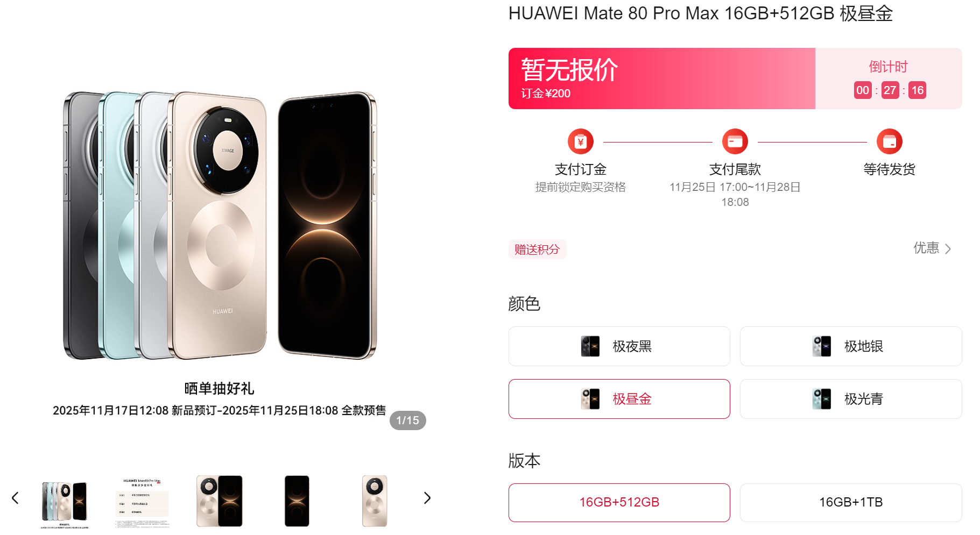Select the four-color lineup thumbnail
Image resolution: width=980 pixels, height=535 pixels.
pyautogui.click(x=65, y=502)
